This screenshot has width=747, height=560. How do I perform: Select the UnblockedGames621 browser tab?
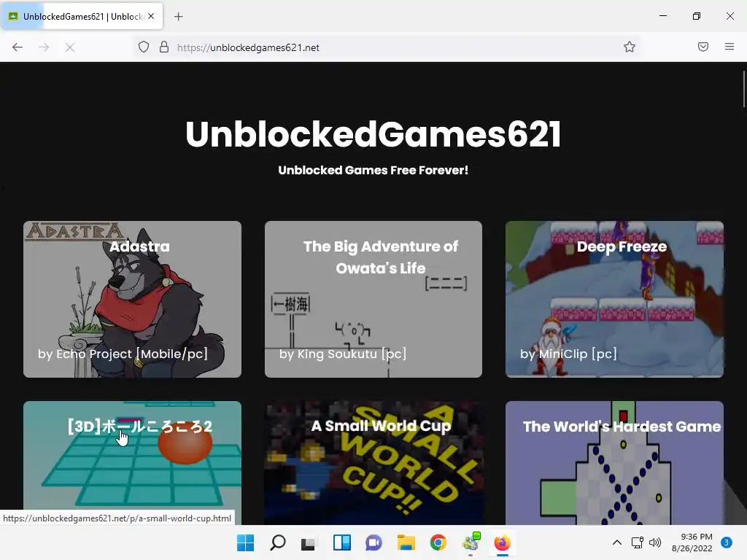(x=82, y=16)
